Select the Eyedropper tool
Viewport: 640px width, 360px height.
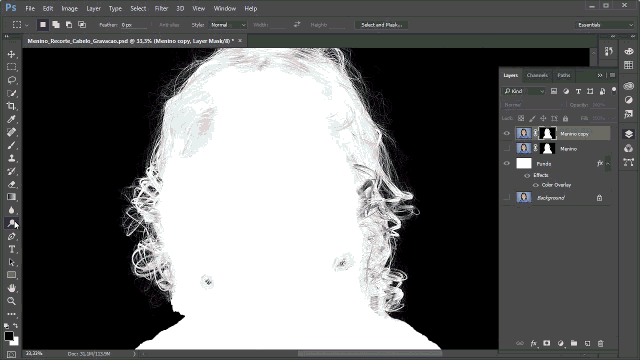tap(11, 119)
